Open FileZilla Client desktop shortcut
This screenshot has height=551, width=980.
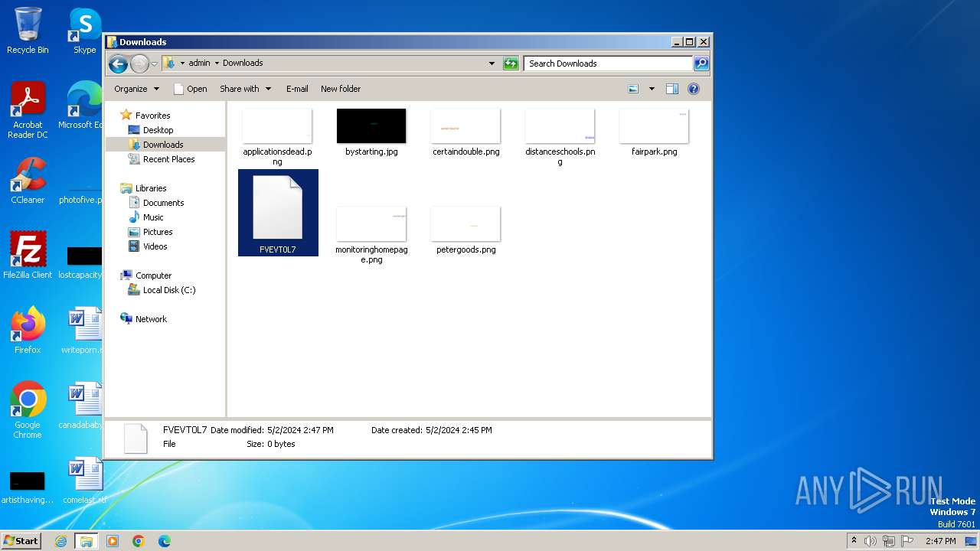pos(28,256)
